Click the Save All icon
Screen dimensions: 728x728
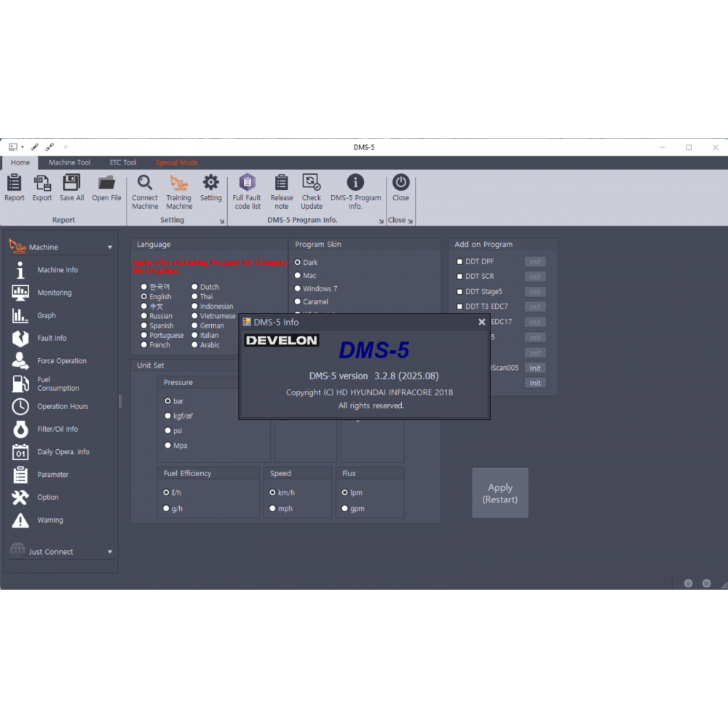71,183
